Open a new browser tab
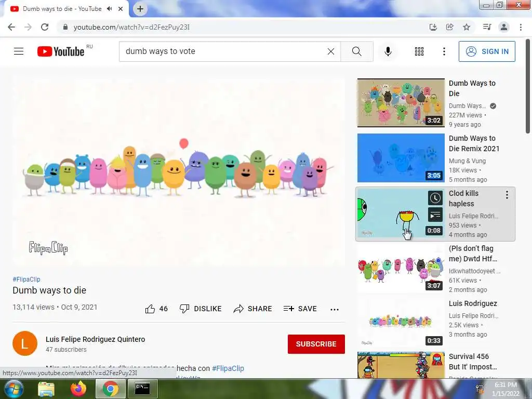The width and height of the screenshot is (532, 399). click(140, 9)
